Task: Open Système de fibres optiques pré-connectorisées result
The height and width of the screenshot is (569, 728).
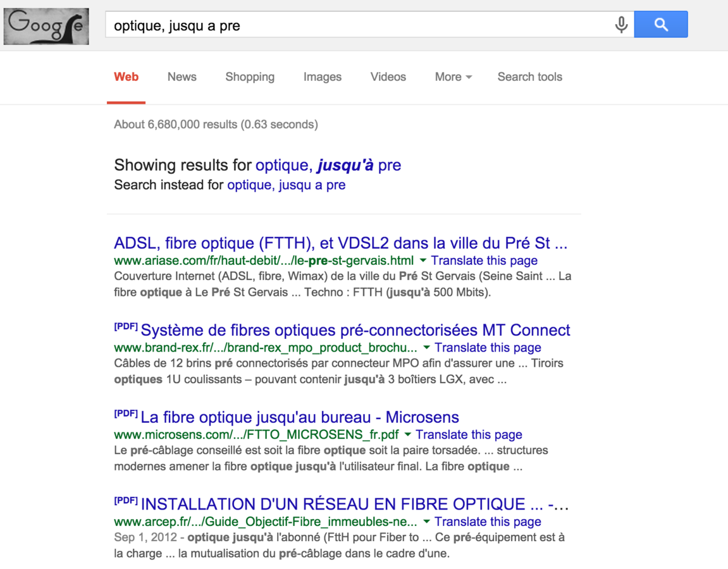Action: click(355, 330)
